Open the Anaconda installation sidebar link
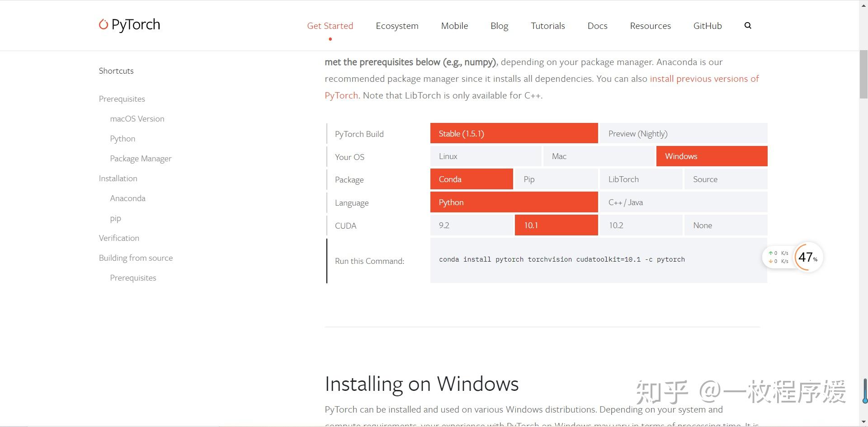This screenshot has height=427, width=868. tap(127, 198)
